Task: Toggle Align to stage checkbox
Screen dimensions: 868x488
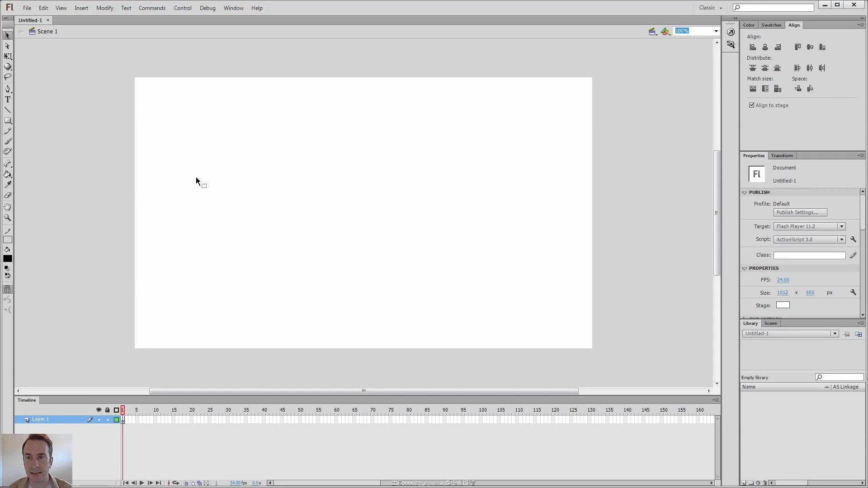Action: [750, 105]
